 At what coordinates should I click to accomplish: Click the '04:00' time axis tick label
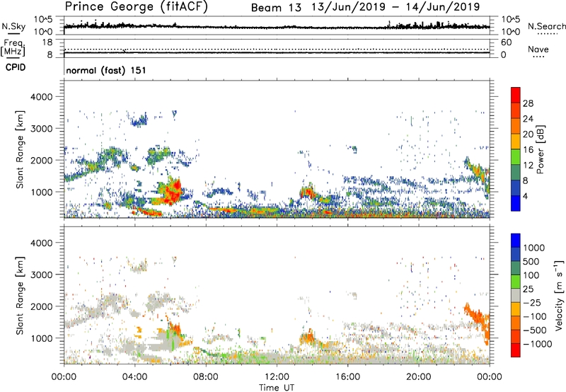134,377
